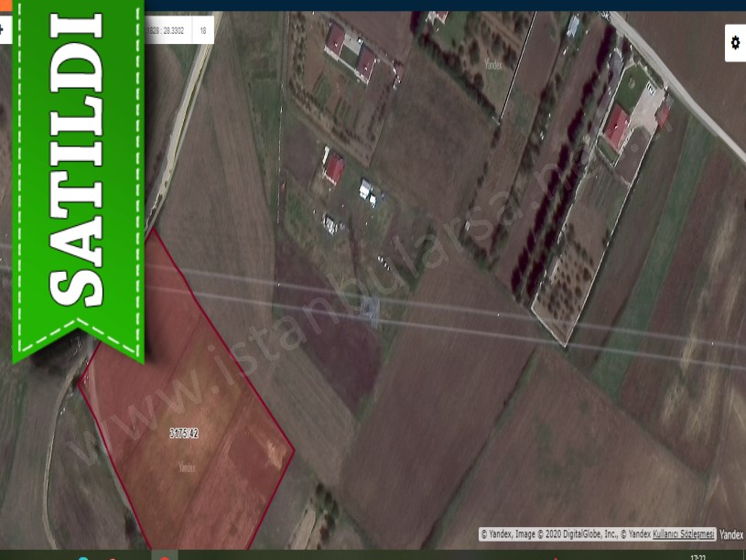Open the Kullanıcı Sözleşmesi link
Image resolution: width=746 pixels, height=560 pixels.
683,534
